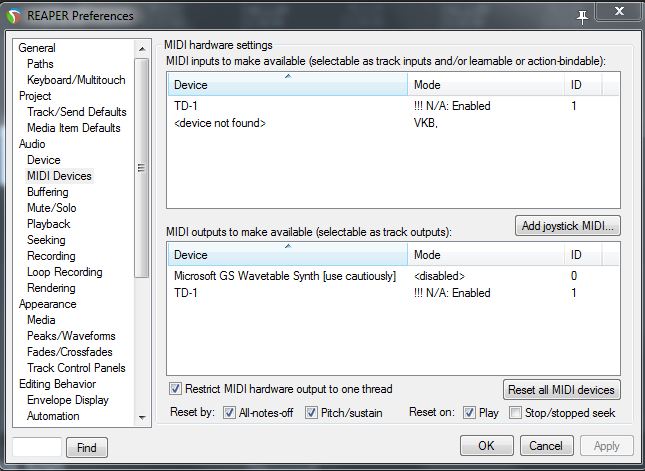
Task: Sort MIDI outputs by Mode column
Action: pos(486,255)
